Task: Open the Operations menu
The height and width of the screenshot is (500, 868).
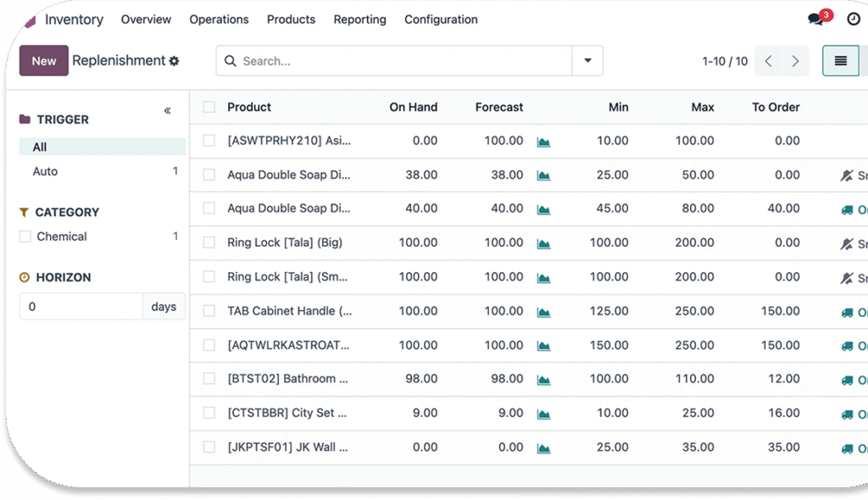Action: [219, 19]
